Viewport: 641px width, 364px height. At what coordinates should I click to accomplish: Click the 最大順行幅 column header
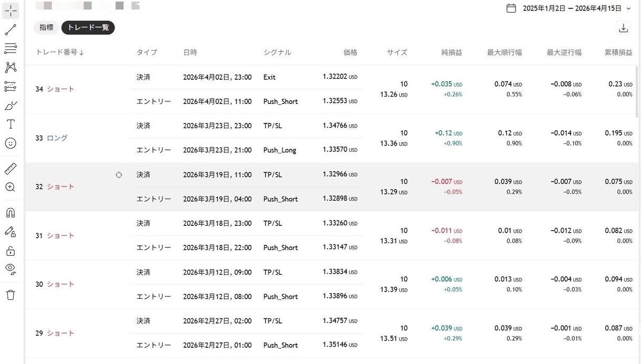pos(504,53)
